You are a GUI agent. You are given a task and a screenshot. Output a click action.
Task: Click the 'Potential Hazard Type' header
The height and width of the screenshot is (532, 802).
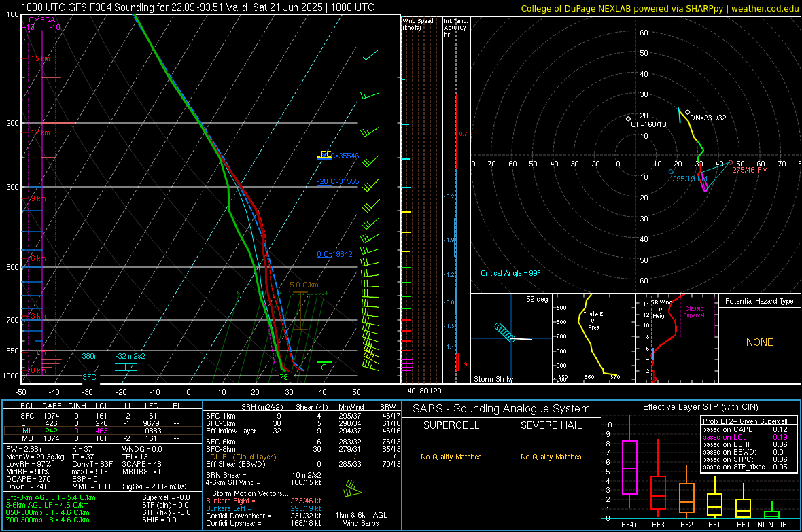pyautogui.click(x=759, y=301)
